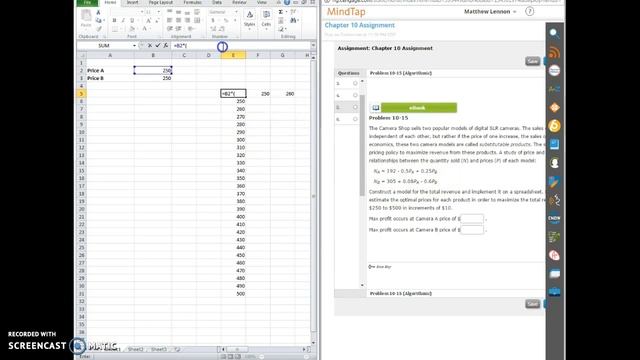Viewport: 640px width, 360px height.
Task: Click the Excel help icon in ribbon
Action: pos(287,2)
